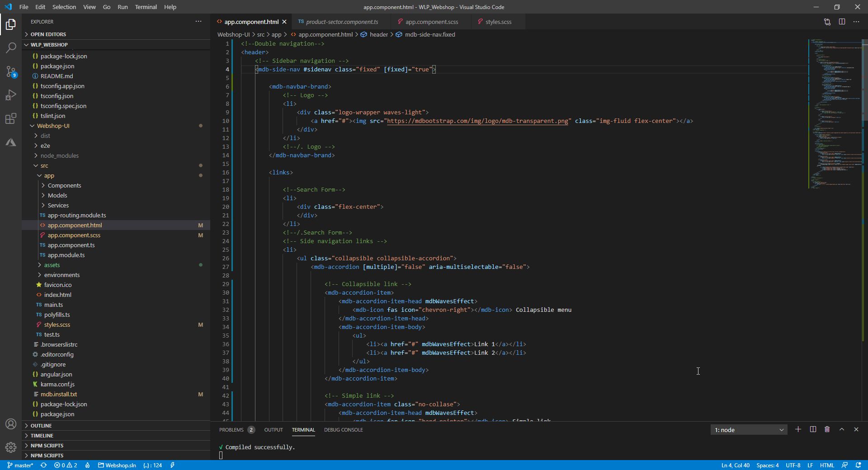
Task: Click the Webshop.sln project status item
Action: point(117,465)
